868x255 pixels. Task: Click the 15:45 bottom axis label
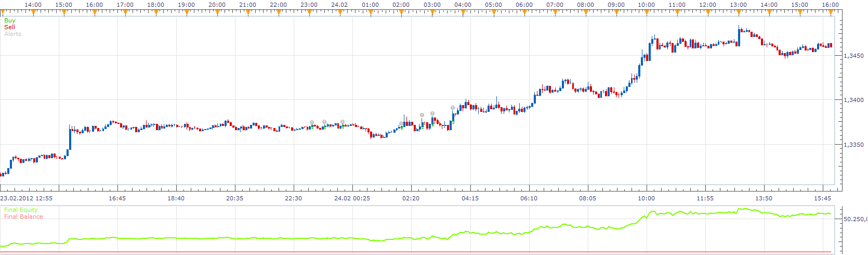tap(822, 198)
